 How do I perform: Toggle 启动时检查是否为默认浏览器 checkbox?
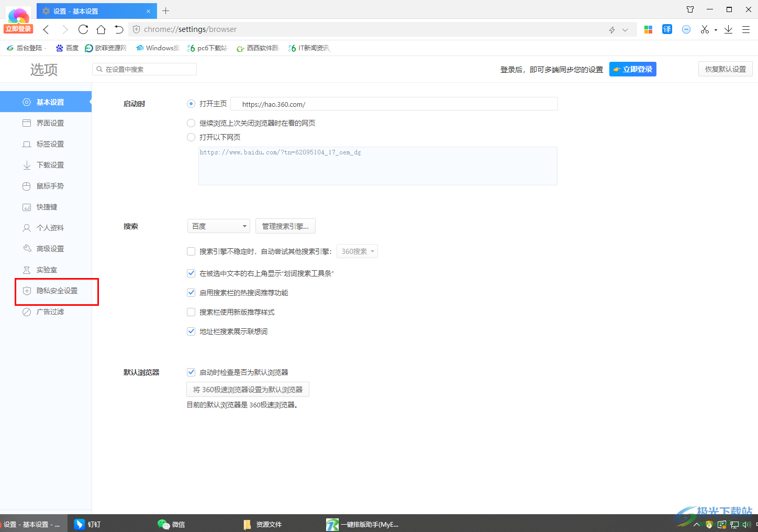pos(191,372)
